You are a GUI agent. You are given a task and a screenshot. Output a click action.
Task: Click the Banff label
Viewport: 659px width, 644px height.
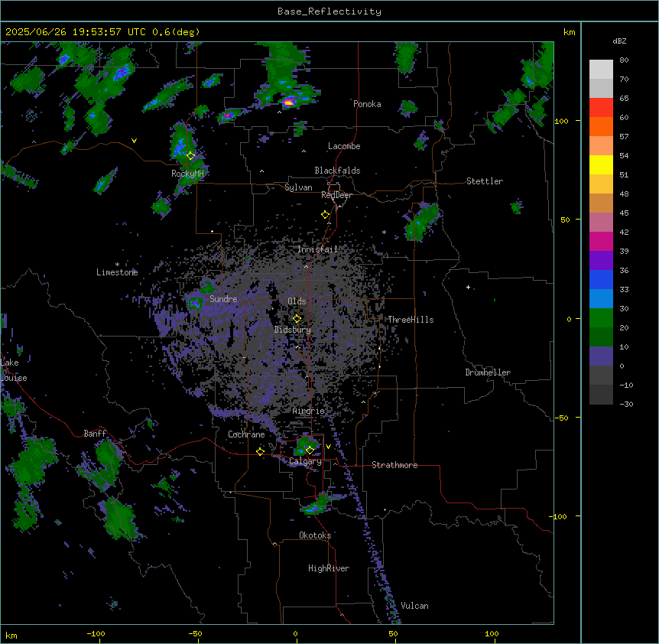pos(95,434)
